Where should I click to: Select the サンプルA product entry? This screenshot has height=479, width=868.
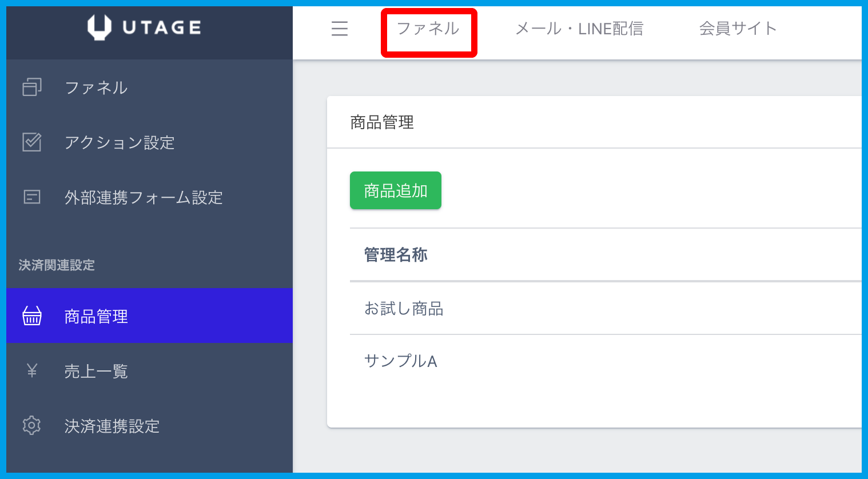400,361
